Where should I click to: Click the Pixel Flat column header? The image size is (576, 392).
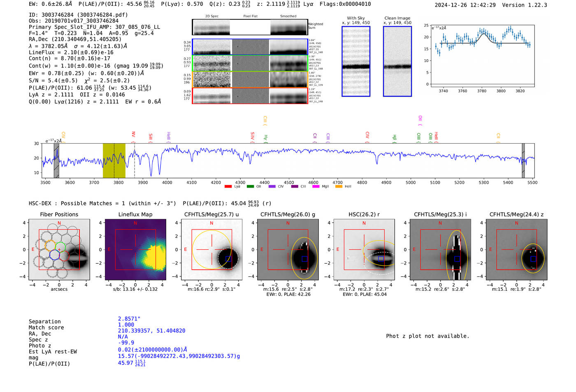(x=250, y=16)
